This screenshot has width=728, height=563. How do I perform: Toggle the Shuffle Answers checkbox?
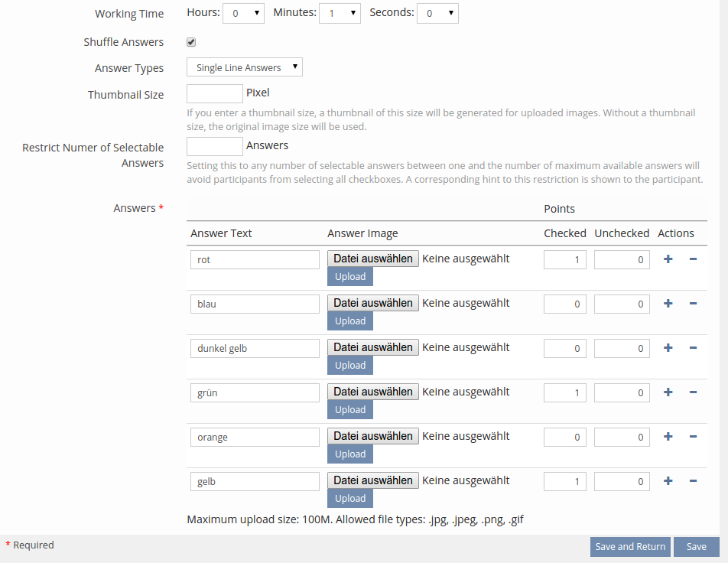191,42
